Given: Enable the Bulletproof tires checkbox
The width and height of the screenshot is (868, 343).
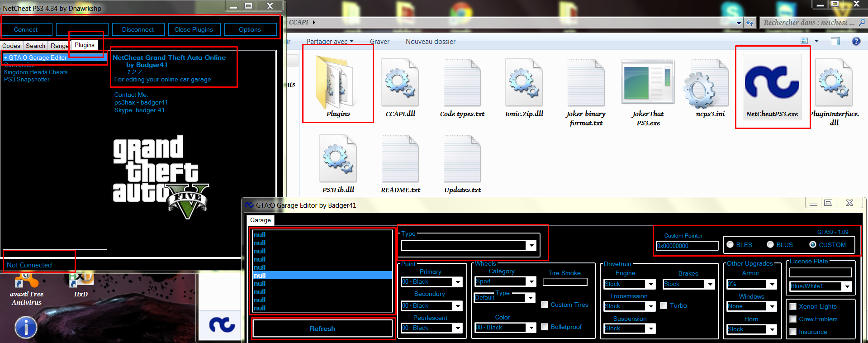Looking at the screenshot, I should tap(545, 327).
